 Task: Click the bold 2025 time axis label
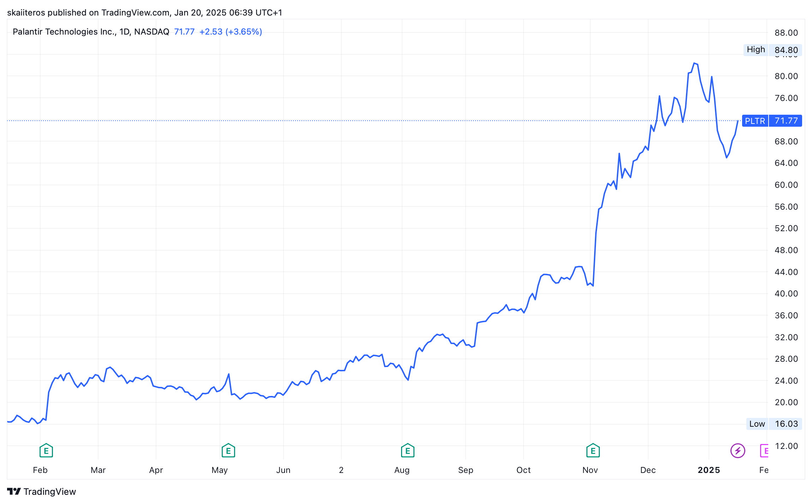click(x=709, y=470)
